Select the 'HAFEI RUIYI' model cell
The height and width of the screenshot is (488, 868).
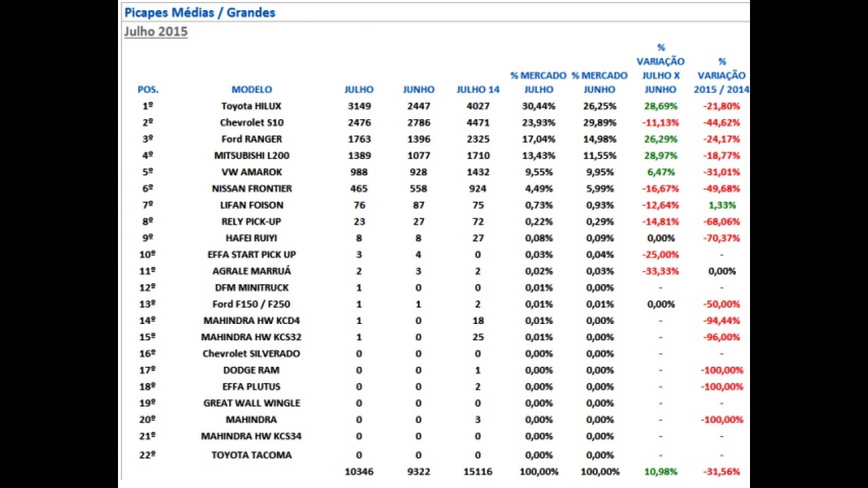click(252, 238)
